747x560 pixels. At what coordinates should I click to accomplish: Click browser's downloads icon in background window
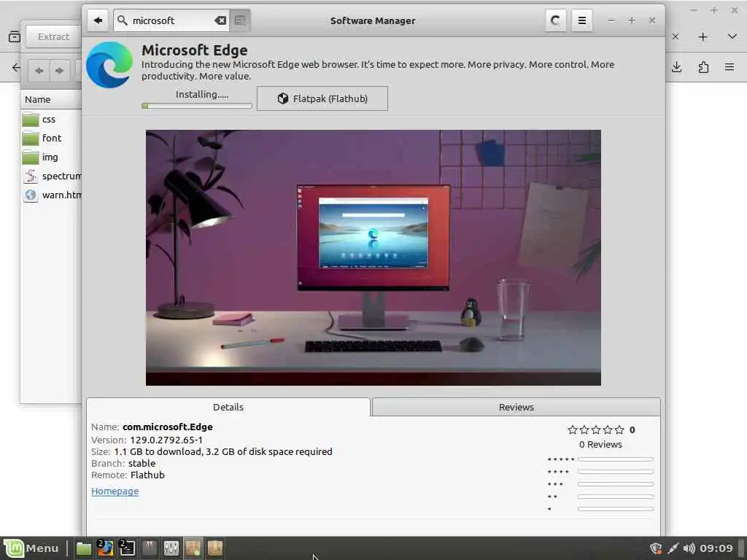(x=677, y=67)
